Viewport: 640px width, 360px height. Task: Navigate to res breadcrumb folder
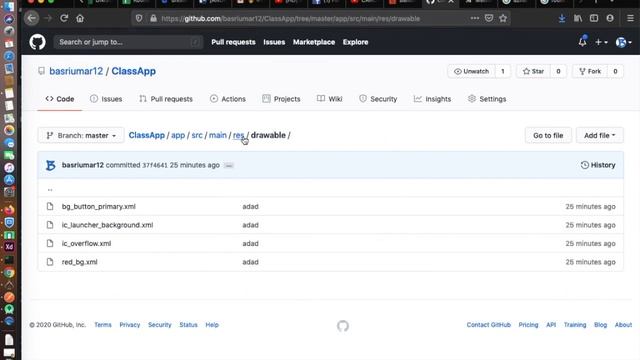[238, 135]
